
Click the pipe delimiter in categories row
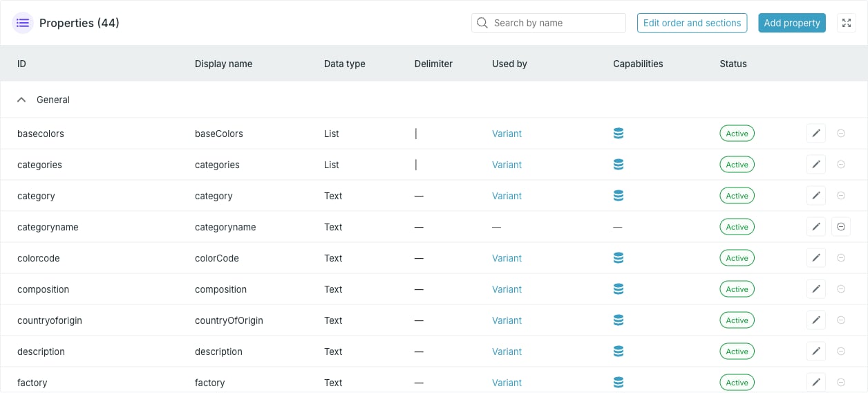point(416,165)
